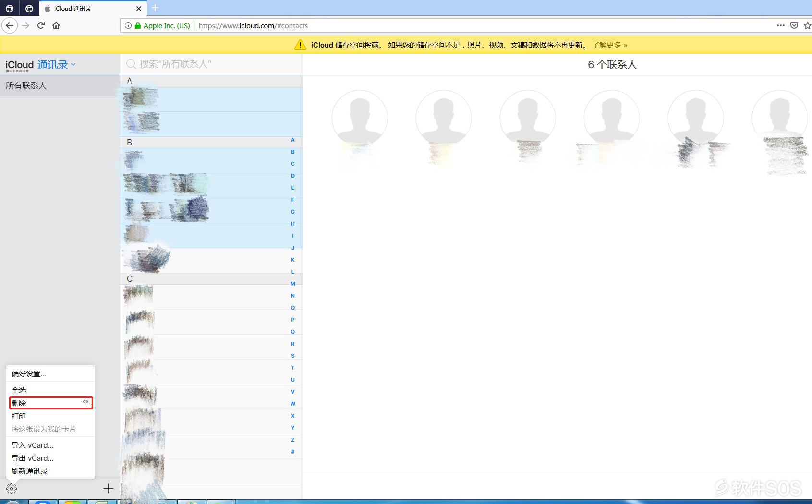812x504 pixels.
Task: Click the storage warning triangle icon
Action: click(300, 45)
